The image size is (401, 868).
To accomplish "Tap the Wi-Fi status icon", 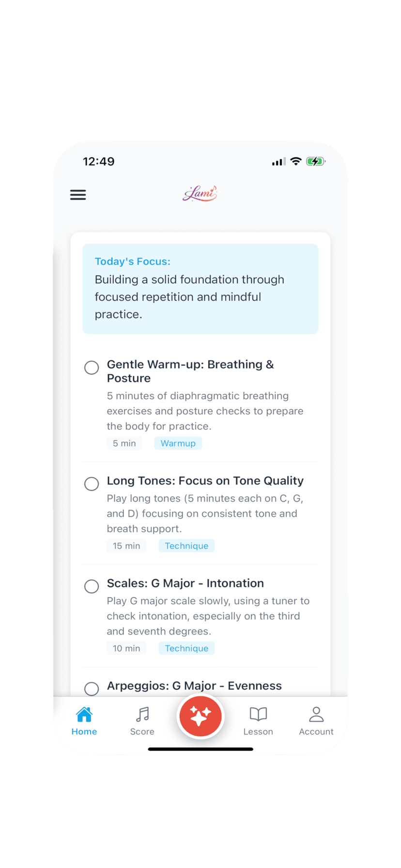I will [x=295, y=161].
